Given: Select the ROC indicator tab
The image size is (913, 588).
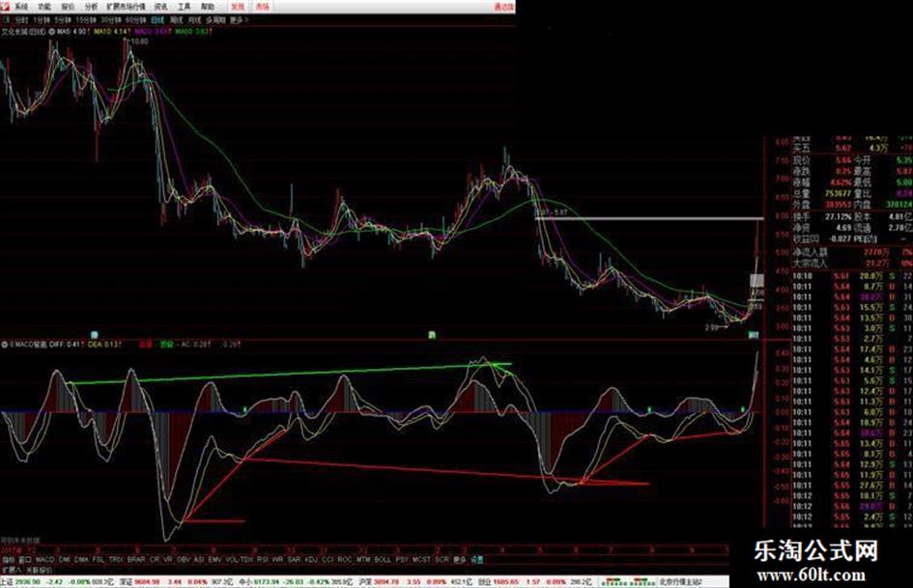Looking at the screenshot, I should tap(344, 559).
